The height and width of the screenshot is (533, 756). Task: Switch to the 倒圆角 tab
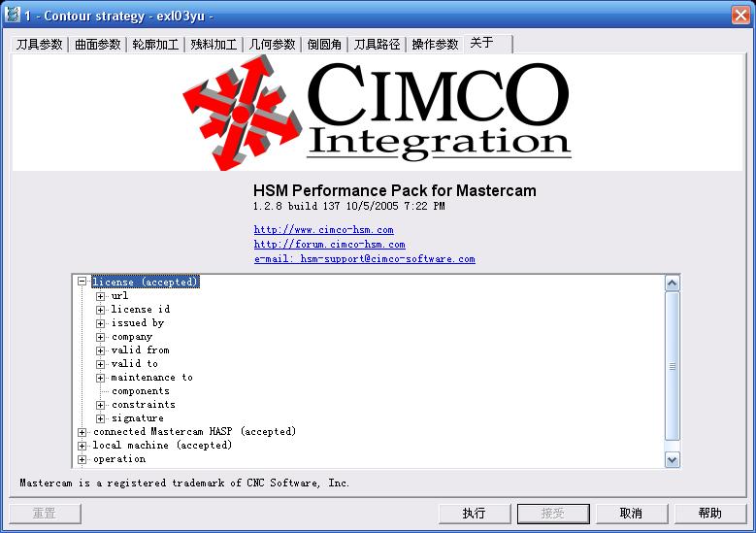(x=324, y=45)
